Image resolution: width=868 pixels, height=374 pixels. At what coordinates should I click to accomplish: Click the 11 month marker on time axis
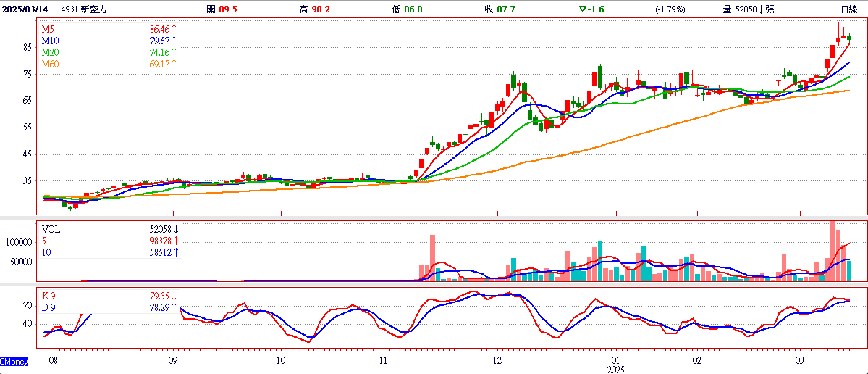(x=384, y=361)
